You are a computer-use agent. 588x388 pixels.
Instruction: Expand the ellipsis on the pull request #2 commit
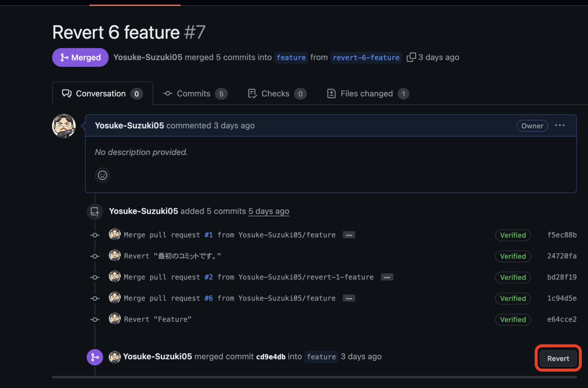(387, 277)
